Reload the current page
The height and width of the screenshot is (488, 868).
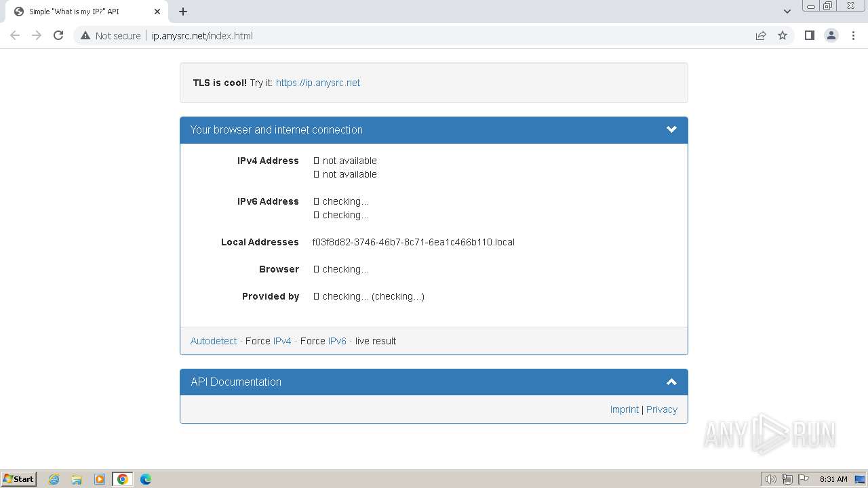58,35
